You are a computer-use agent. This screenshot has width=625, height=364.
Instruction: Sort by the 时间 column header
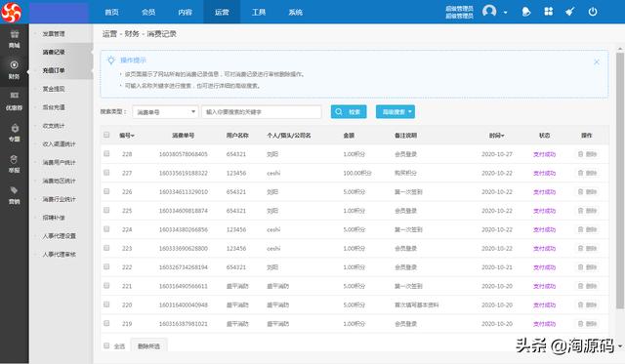(x=497, y=136)
